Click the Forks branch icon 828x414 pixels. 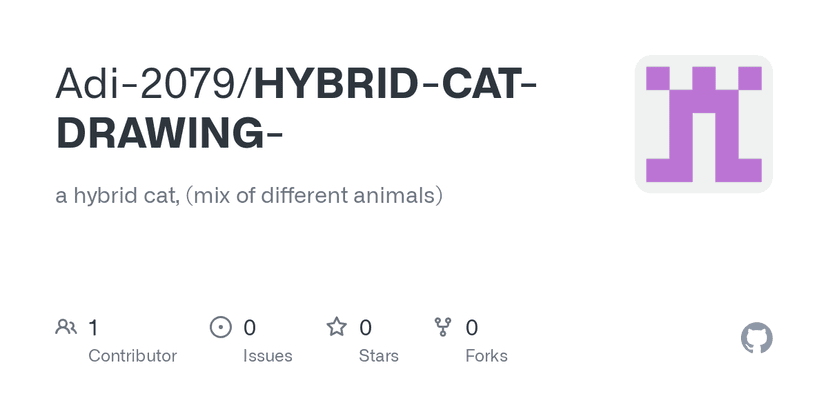pos(444,327)
